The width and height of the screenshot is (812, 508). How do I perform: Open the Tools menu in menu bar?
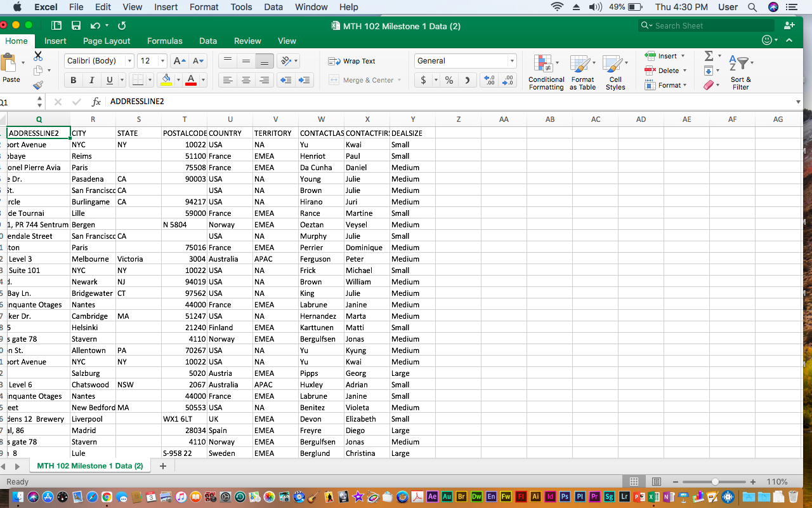coord(241,7)
